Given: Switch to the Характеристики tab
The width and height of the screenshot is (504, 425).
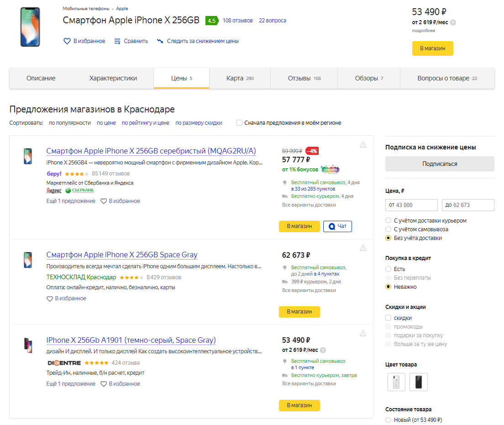Looking at the screenshot, I should coord(113,78).
